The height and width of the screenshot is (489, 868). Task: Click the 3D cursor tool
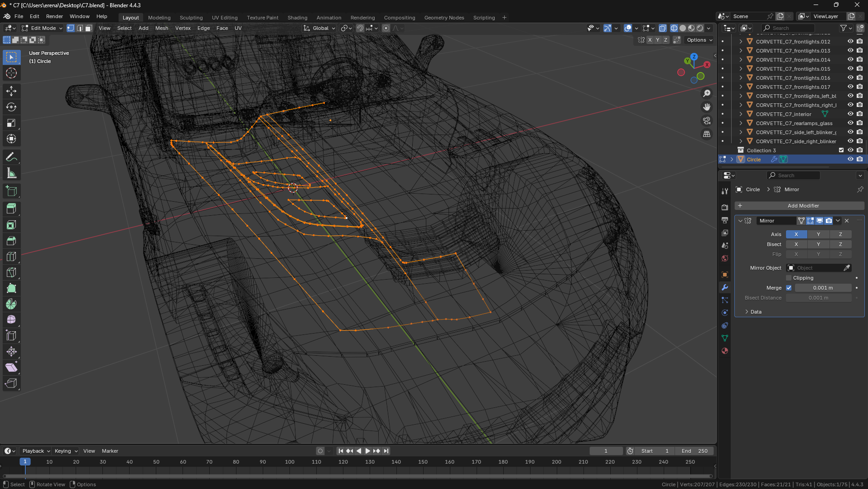tap(11, 73)
